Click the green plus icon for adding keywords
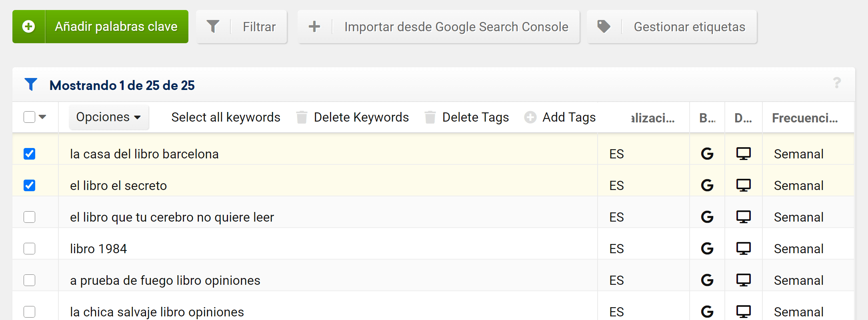This screenshot has height=320, width=868. pos(28,27)
